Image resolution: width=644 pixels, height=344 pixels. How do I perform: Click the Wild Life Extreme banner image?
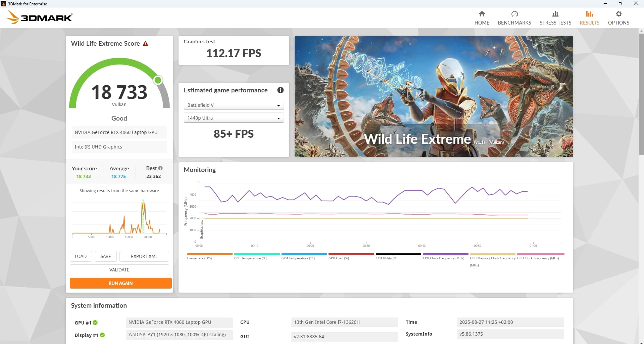point(434,96)
